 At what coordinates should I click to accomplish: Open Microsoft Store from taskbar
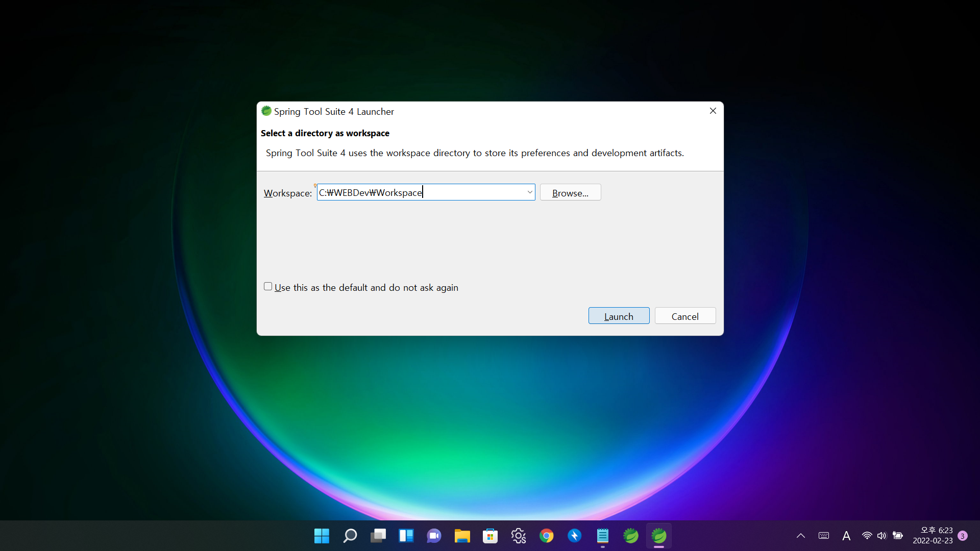[x=491, y=536]
